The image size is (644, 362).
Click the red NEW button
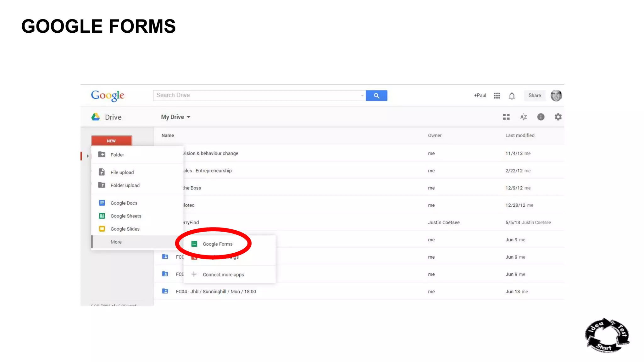point(112,141)
